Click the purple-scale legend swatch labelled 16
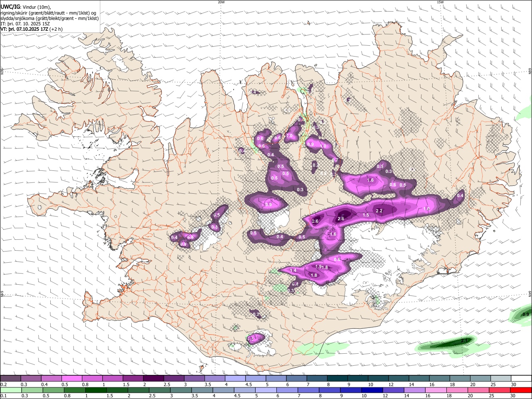The width and height of the screenshot is (532, 399). click(440, 379)
